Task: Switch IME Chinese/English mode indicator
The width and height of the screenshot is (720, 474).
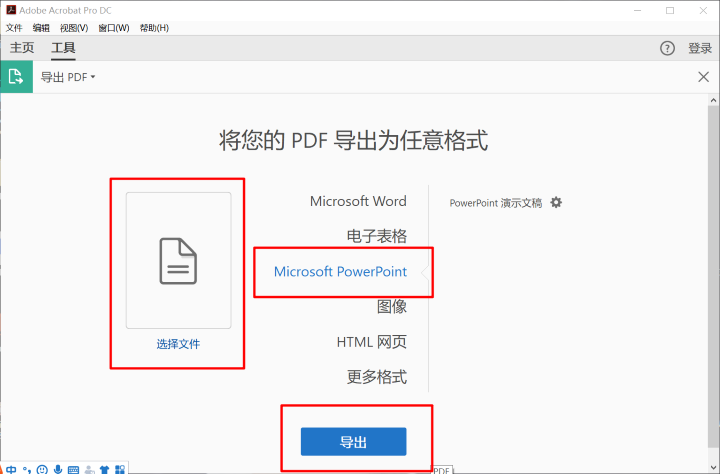Action: tap(11, 469)
